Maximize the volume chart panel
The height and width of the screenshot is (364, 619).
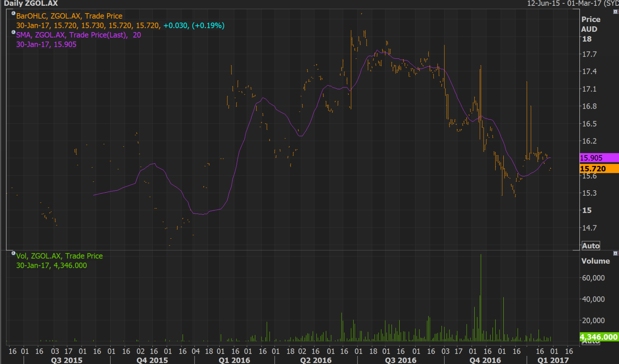[x=616, y=253]
